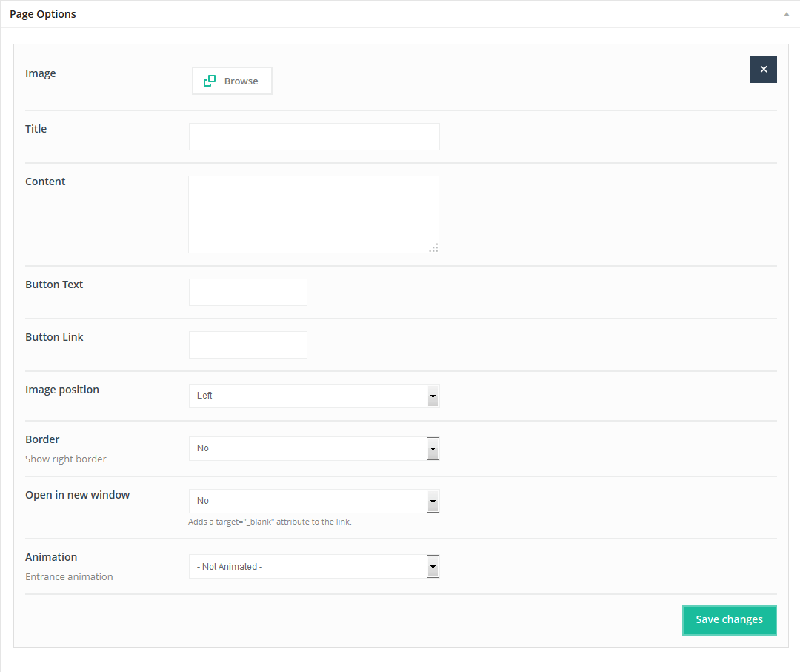Open the Image position dropdown set to Left
Screen dimensions: 800x672
(x=314, y=396)
